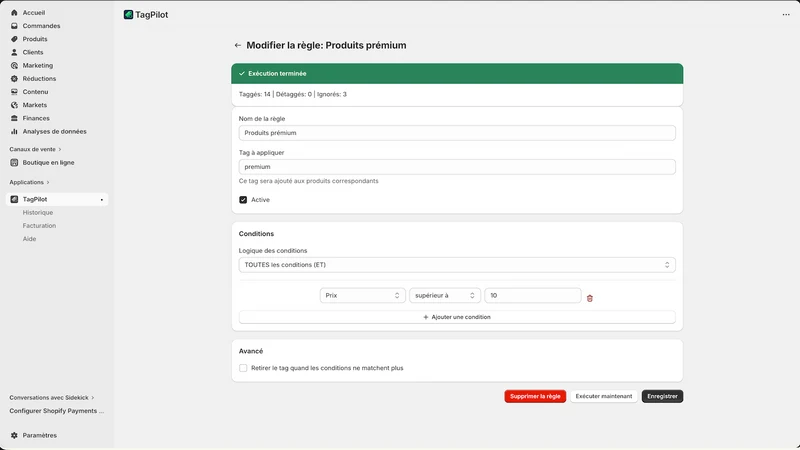Expand the Canaux de vente section
This screenshot has width=800, height=450.
click(x=35, y=149)
